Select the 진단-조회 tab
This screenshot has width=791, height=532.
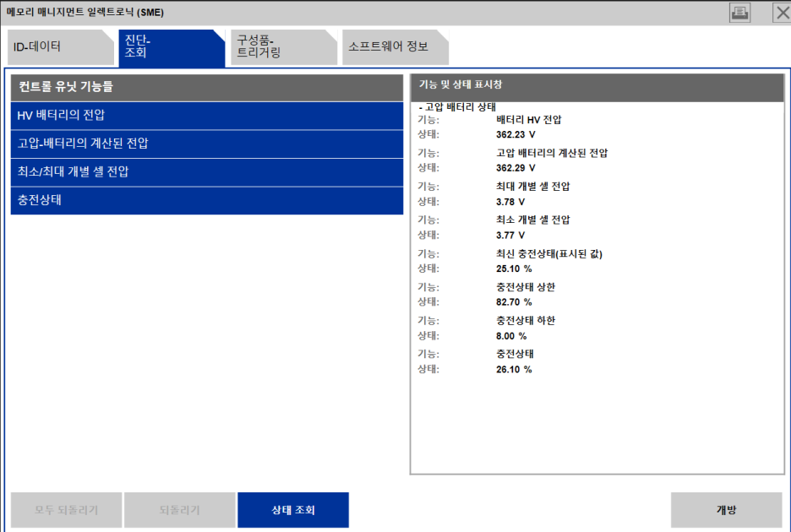coord(172,47)
